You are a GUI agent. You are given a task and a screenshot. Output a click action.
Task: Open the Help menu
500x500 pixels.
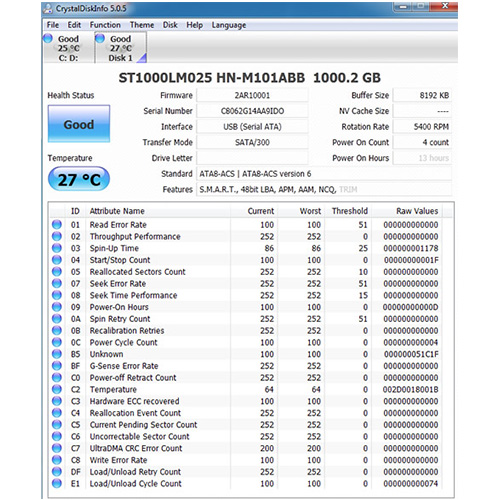click(x=194, y=25)
